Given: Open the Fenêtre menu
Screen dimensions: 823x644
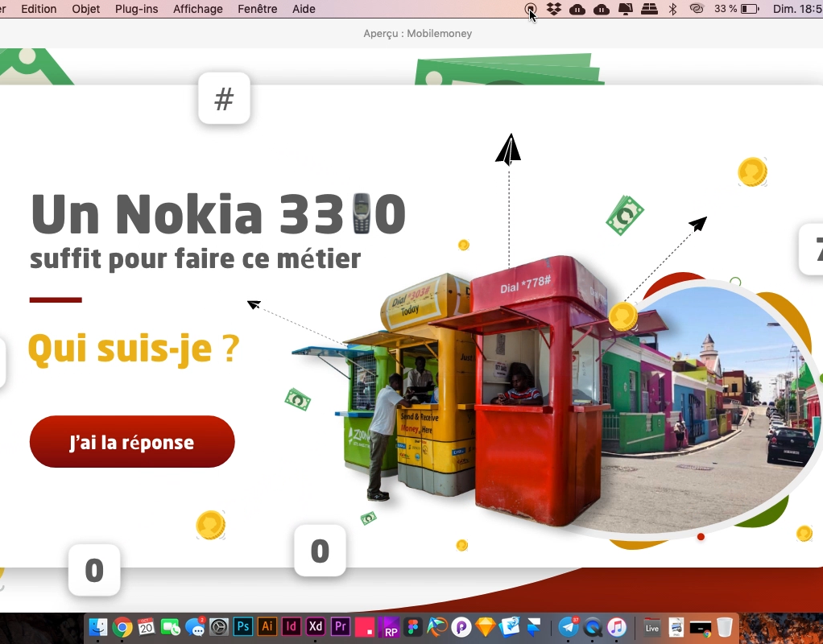Looking at the screenshot, I should point(257,9).
